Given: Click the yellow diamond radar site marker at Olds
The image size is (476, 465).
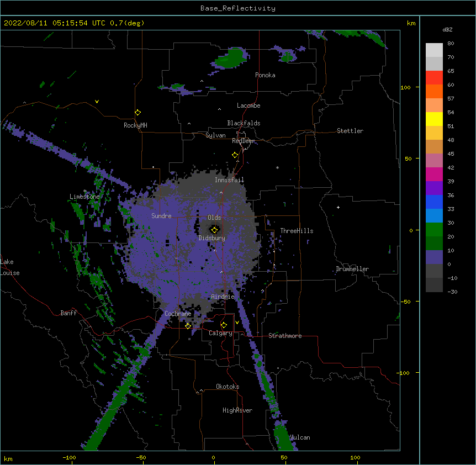Looking at the screenshot, I should (214, 230).
